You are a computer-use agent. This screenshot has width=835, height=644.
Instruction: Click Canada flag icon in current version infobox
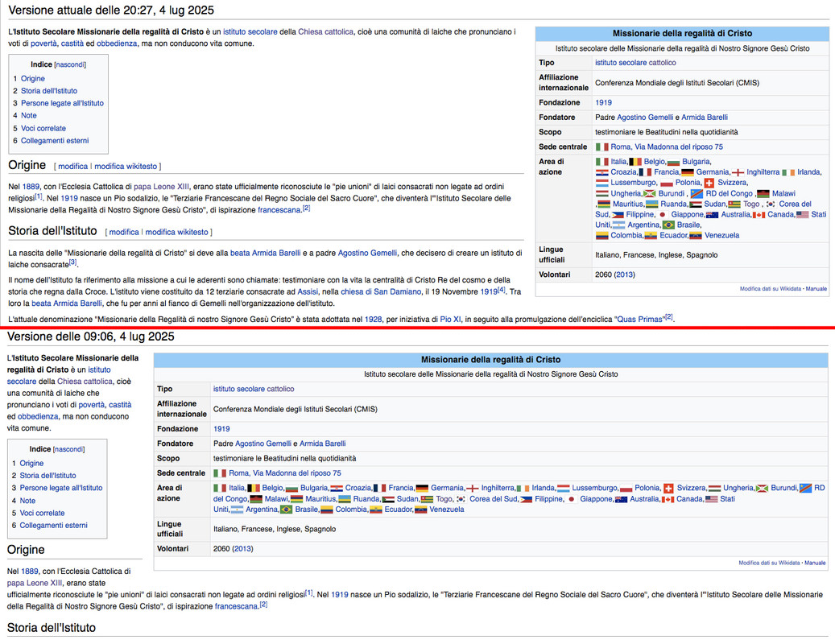click(x=759, y=215)
